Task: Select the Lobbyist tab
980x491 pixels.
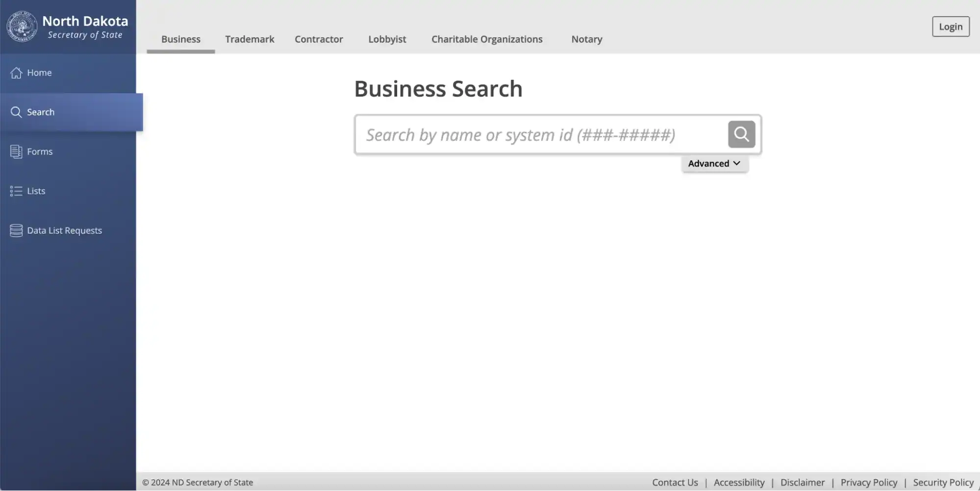Action: coord(387,39)
